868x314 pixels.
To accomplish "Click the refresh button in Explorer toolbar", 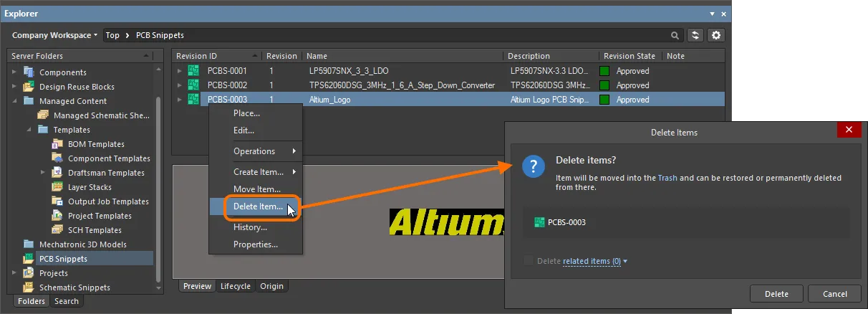I will click(x=695, y=35).
